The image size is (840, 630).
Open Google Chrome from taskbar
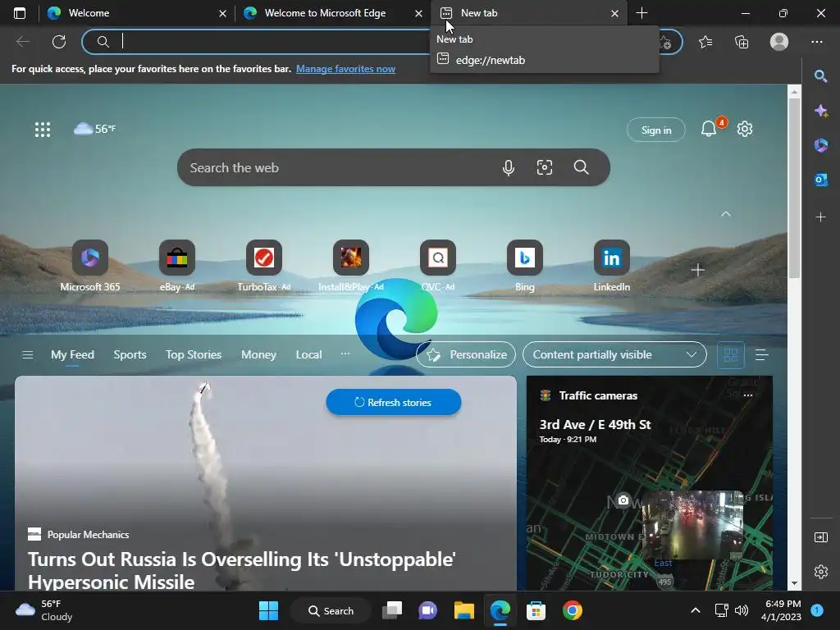(x=572, y=610)
